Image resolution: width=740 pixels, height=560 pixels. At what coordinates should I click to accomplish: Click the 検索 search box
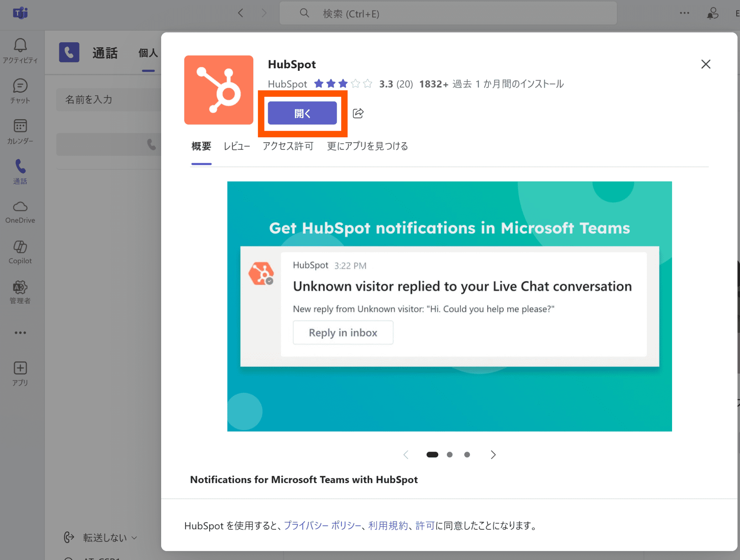[x=448, y=14]
